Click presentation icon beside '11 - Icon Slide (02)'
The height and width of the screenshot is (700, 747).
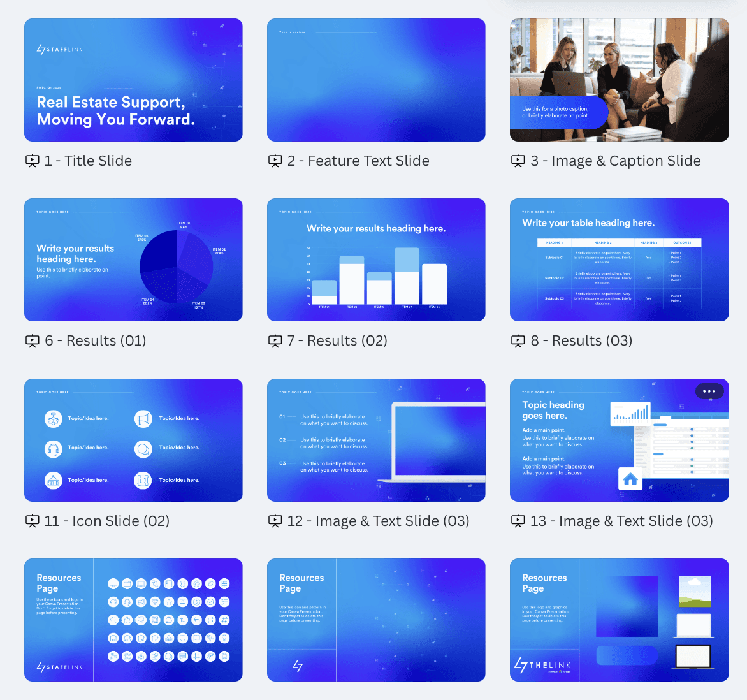point(33,521)
